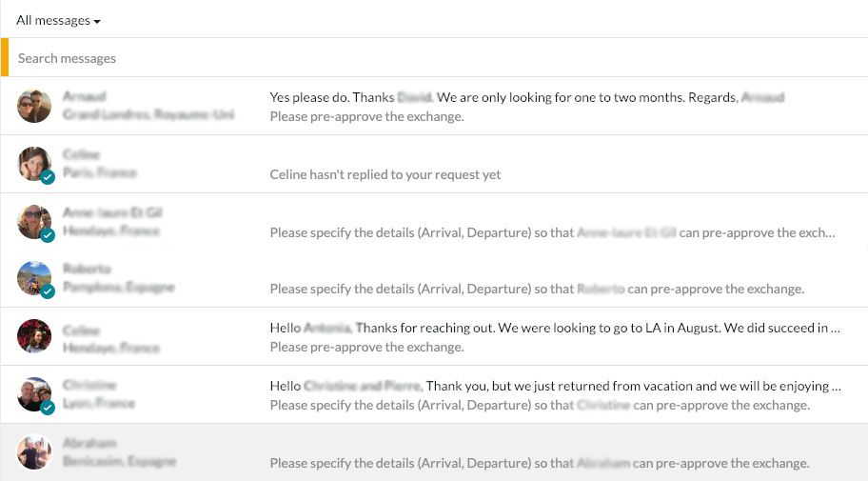The image size is (868, 481).
Task: Open the "Yes please do. Thanks" message from Arnaud
Action: point(526,97)
